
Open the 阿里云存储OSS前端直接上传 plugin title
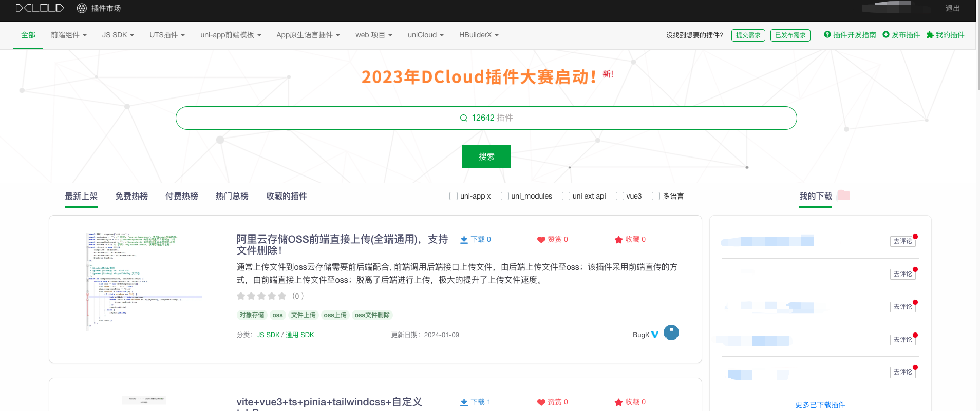click(342, 245)
